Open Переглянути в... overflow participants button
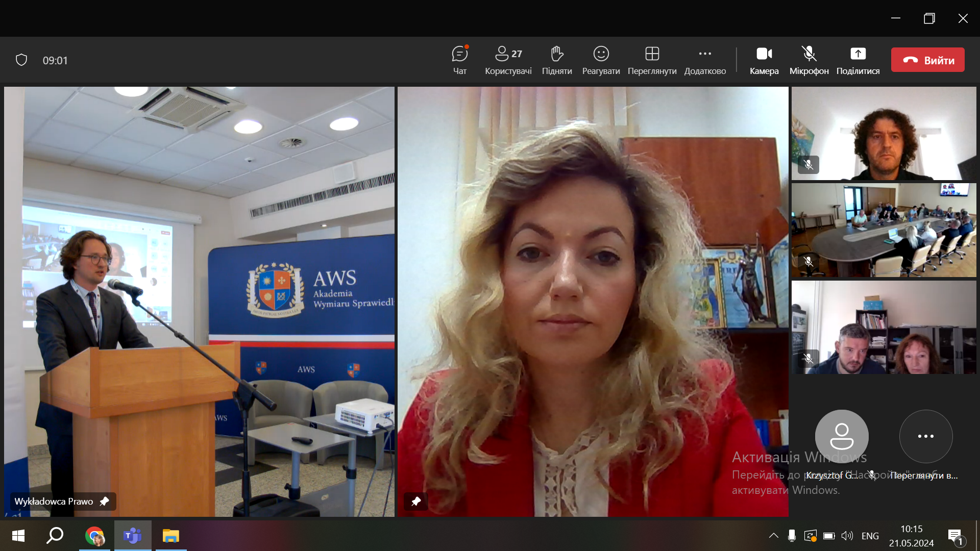Image resolution: width=980 pixels, height=551 pixels. coord(926,436)
